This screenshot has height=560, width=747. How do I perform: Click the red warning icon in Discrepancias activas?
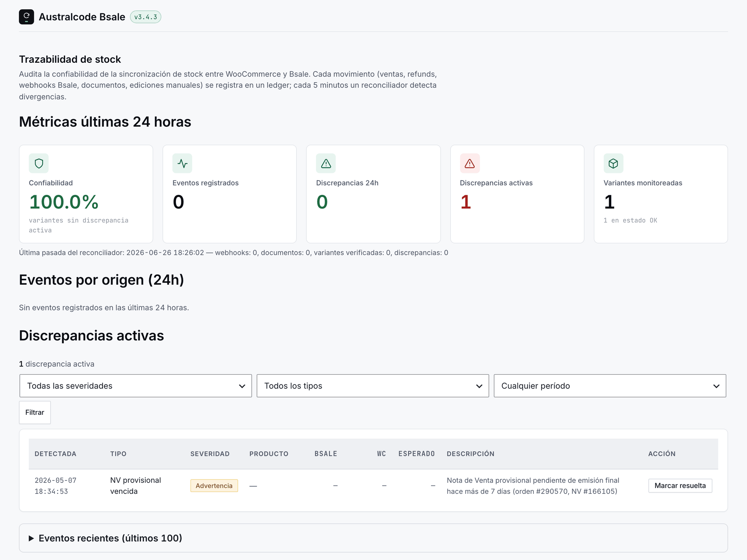click(x=470, y=163)
